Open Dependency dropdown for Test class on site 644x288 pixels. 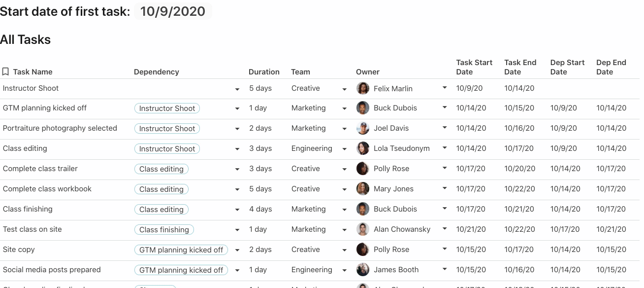point(237,230)
